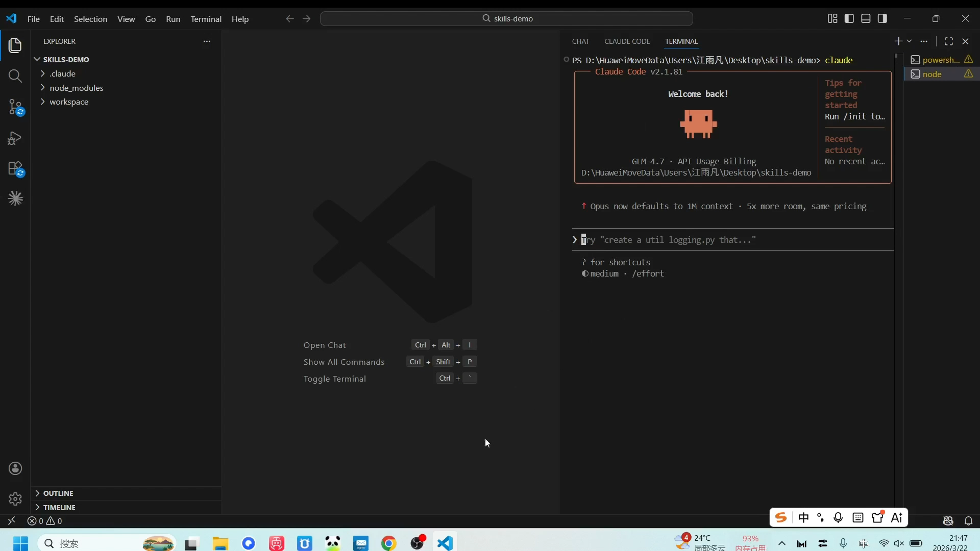Toggle the Secondary Side Bar layout button
980x551 pixels.
point(882,18)
